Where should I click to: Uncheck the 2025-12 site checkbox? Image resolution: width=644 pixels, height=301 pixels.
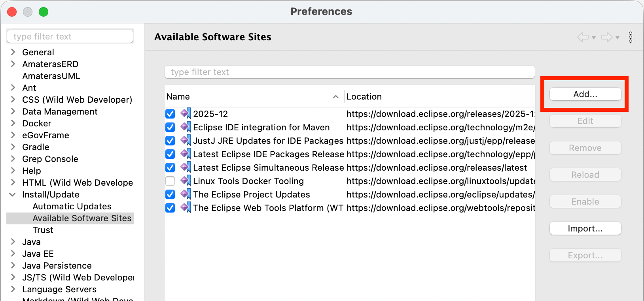(x=170, y=114)
